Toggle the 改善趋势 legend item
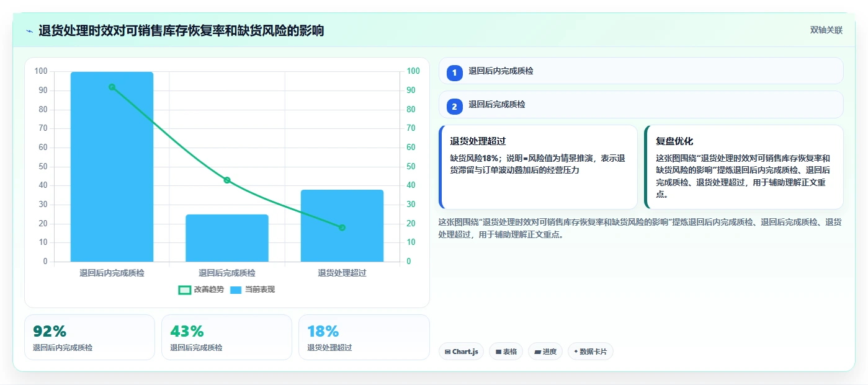This screenshot has width=868, height=385. pyautogui.click(x=201, y=290)
